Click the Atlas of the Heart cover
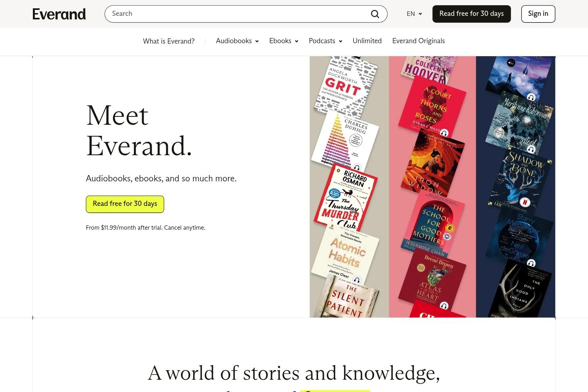 click(x=432, y=280)
